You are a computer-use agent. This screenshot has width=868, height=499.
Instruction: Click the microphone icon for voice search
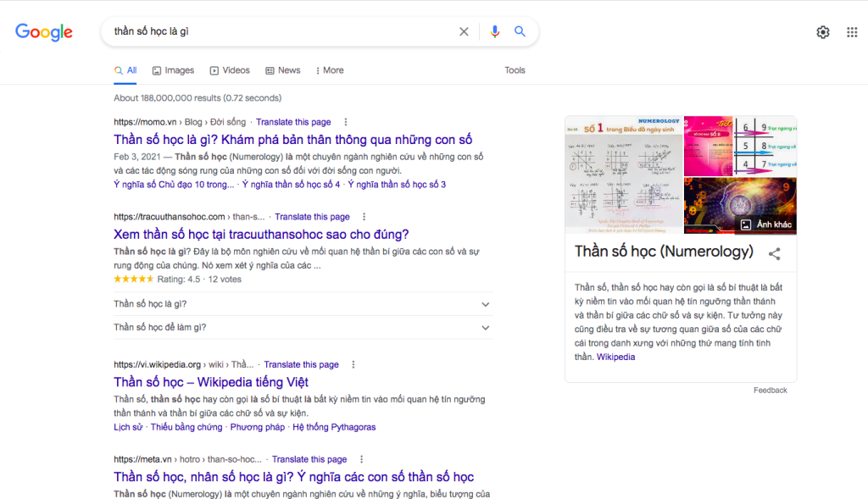pyautogui.click(x=495, y=30)
